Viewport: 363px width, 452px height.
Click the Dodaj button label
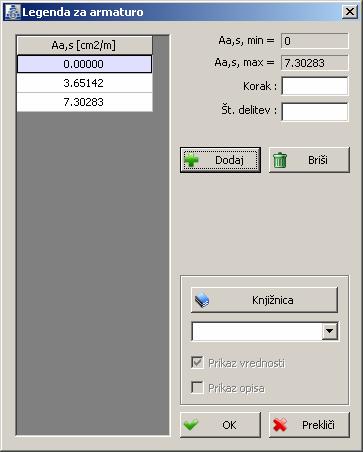click(x=229, y=160)
